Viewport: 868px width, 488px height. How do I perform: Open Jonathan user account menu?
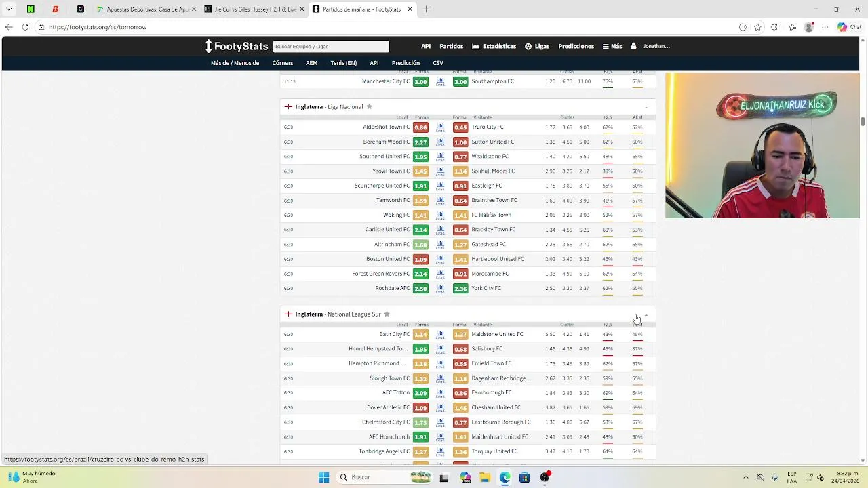point(650,46)
